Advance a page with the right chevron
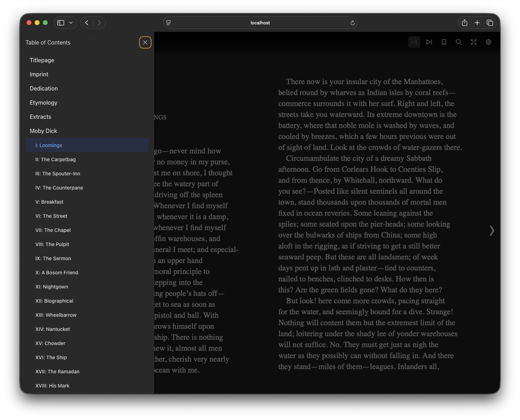This screenshot has width=520, height=420. click(x=492, y=231)
